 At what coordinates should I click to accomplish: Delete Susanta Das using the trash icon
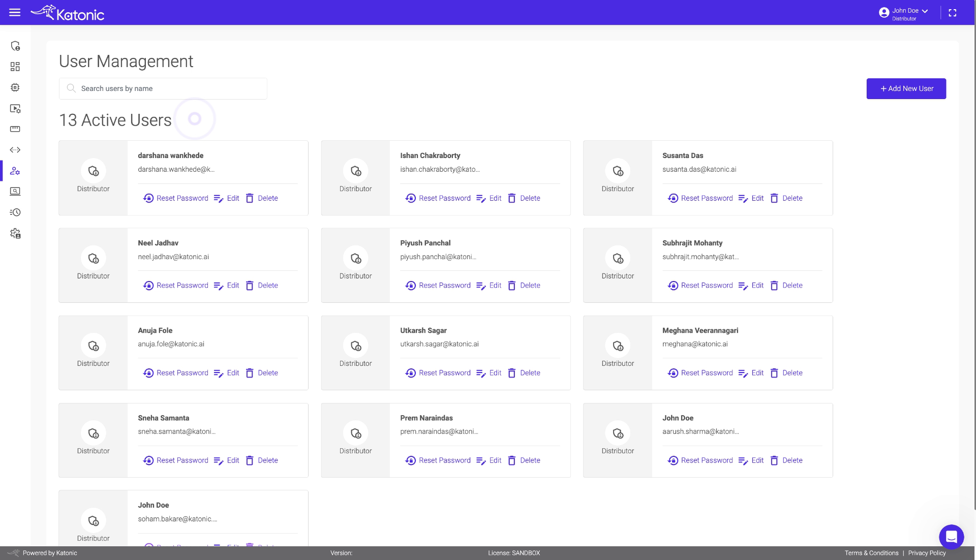(775, 198)
